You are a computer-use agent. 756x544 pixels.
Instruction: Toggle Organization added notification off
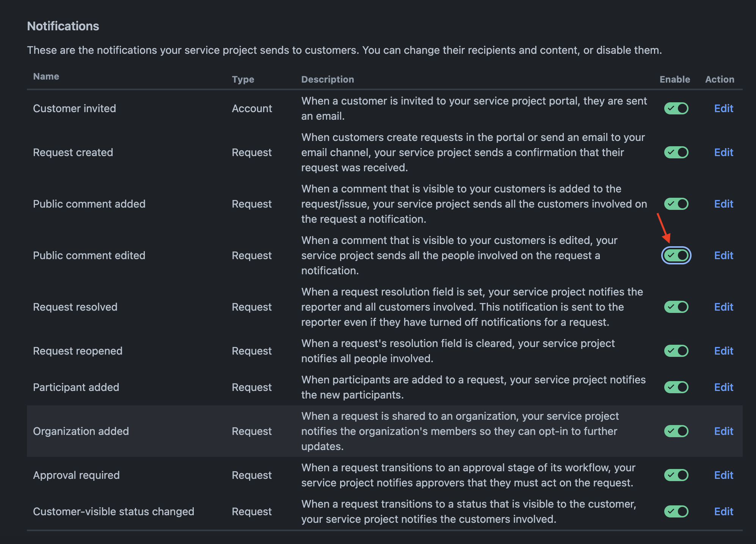(x=676, y=431)
